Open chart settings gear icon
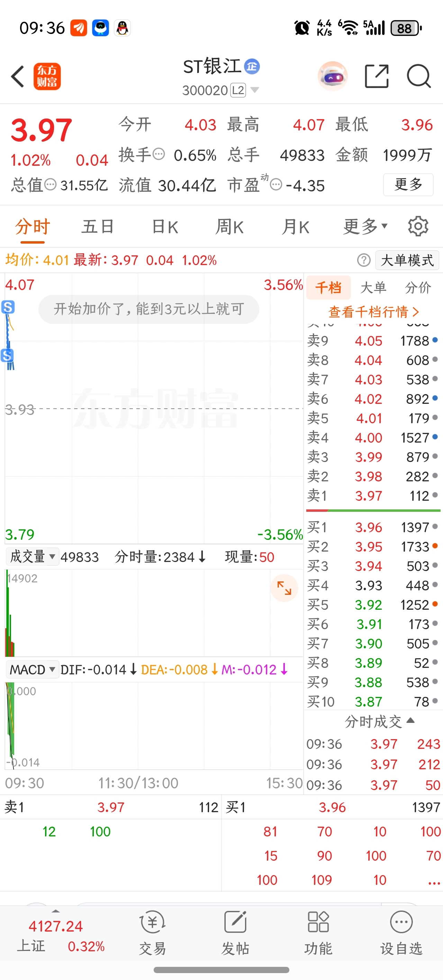The width and height of the screenshot is (443, 980). click(x=418, y=226)
